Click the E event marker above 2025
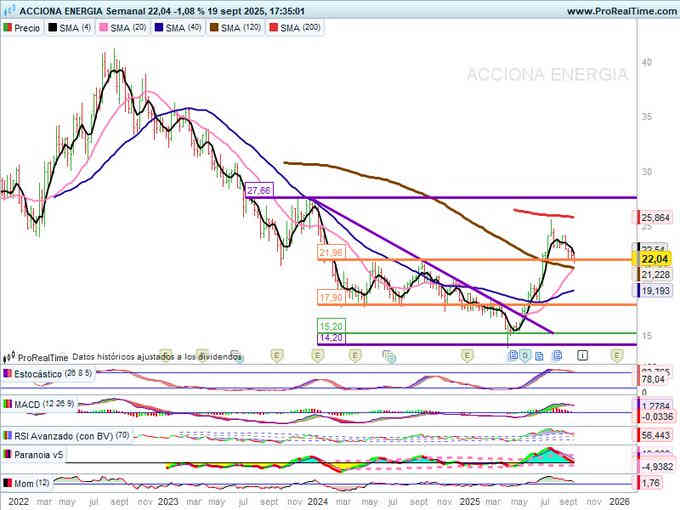Screen dimensions: 680x510 [x=467, y=356]
